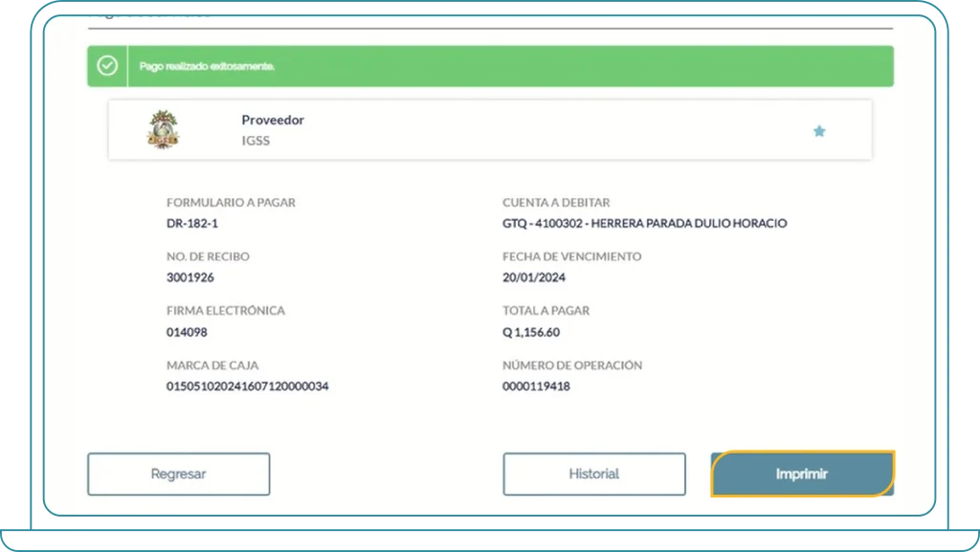Screen dimensions: 980x552
Task: Select operation number 0000119418
Action: tap(536, 386)
